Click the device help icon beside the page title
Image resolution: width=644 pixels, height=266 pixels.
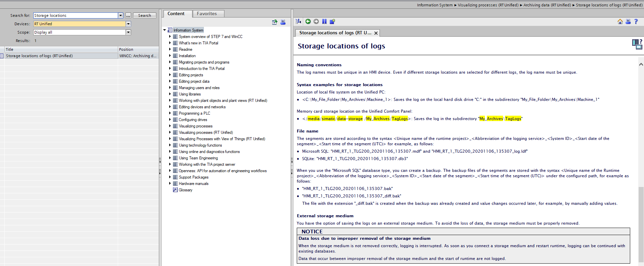[637, 44]
